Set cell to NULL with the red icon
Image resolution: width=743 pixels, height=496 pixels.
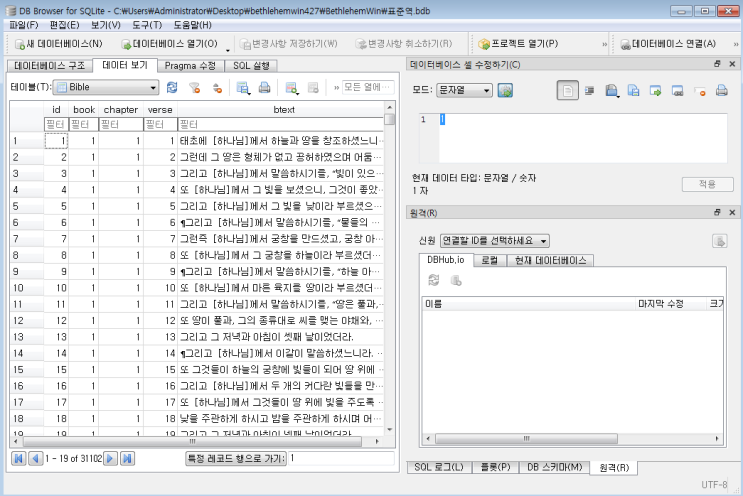pos(700,91)
